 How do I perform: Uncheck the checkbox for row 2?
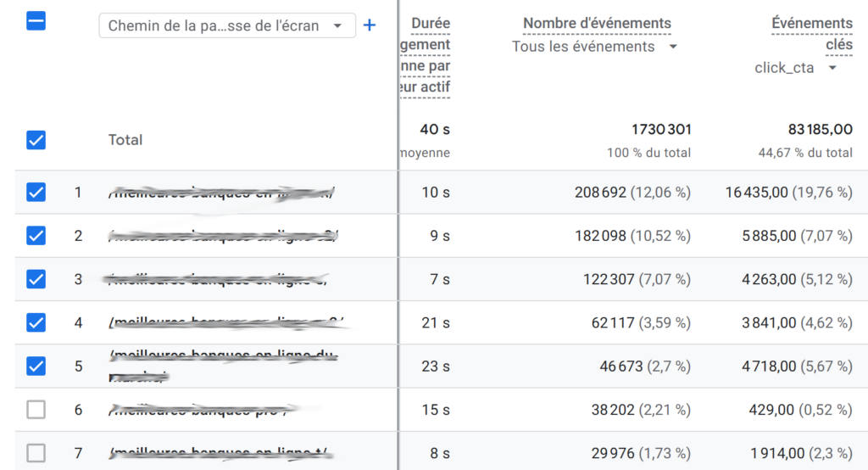(36, 236)
